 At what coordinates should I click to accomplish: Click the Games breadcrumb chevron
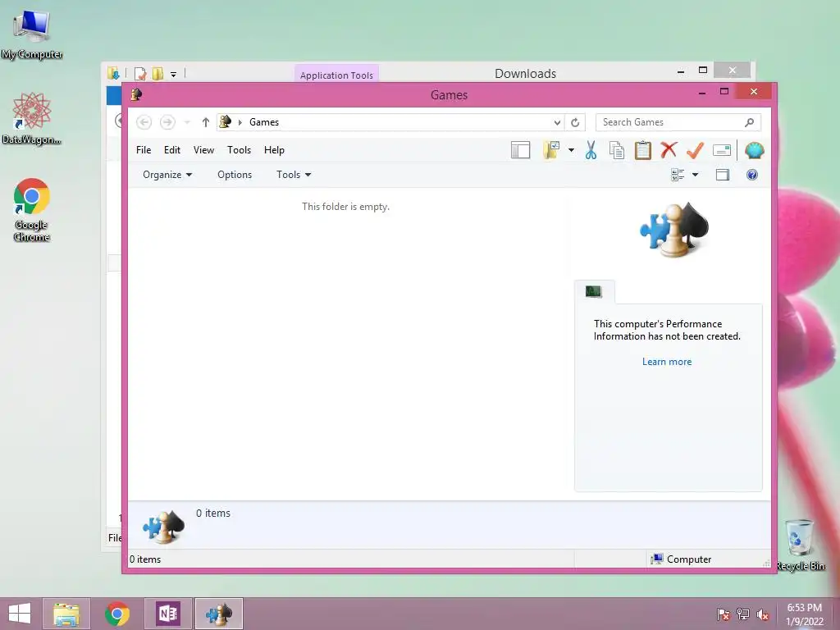[240, 122]
